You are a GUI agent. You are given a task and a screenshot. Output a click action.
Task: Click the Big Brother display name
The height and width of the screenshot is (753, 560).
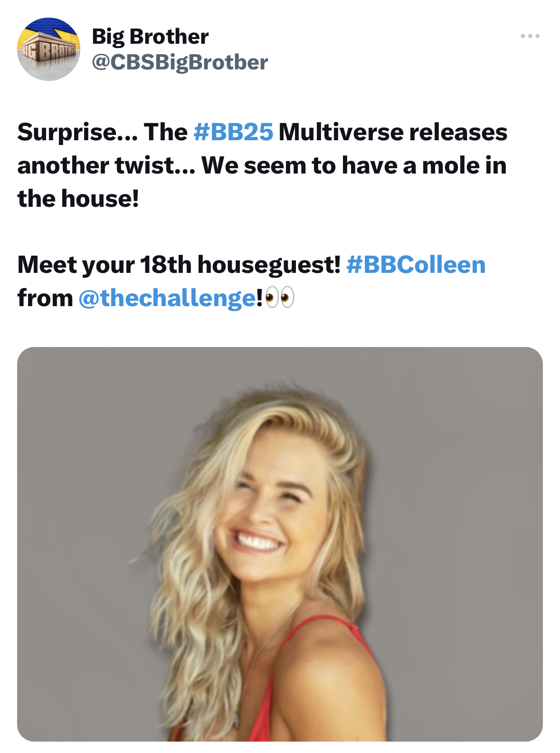click(150, 36)
